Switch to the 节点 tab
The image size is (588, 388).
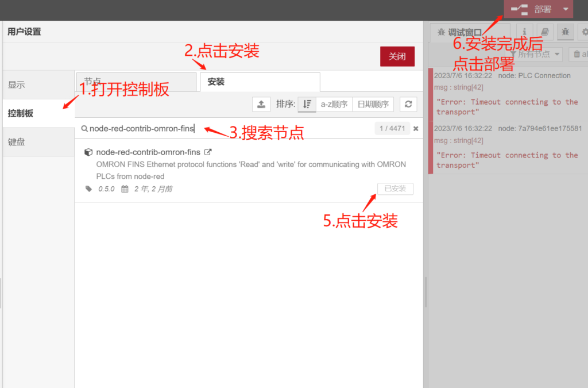point(136,82)
